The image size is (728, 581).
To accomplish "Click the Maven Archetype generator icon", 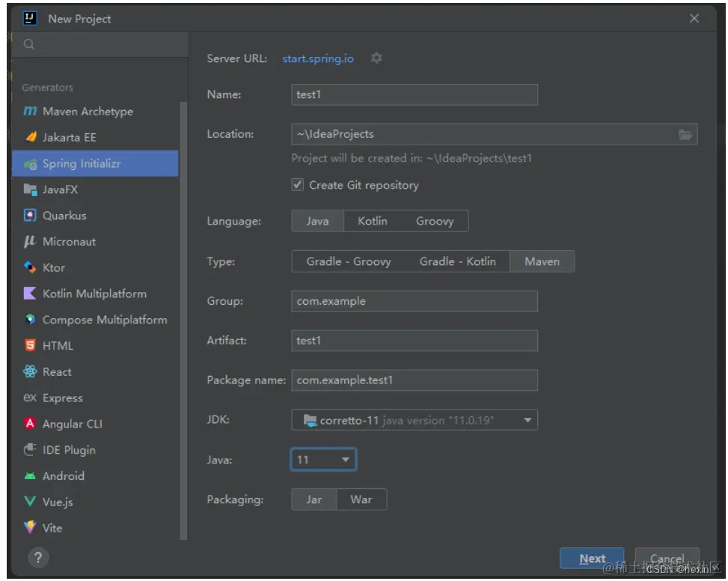I will [30, 112].
